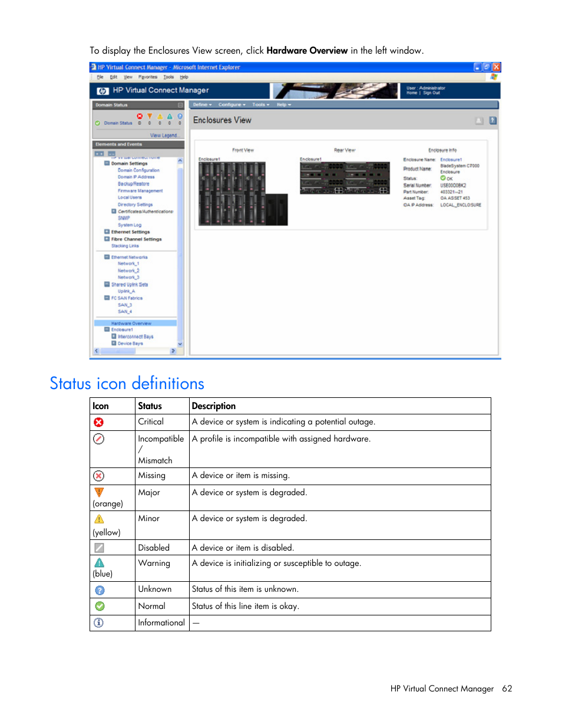Click the major orange triangle status icon in Domain Status
This screenshot has height=728, width=562.
[x=150, y=116]
